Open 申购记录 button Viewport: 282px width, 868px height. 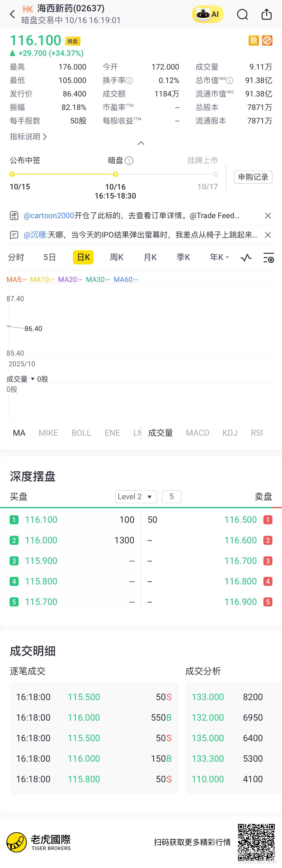[x=253, y=177]
